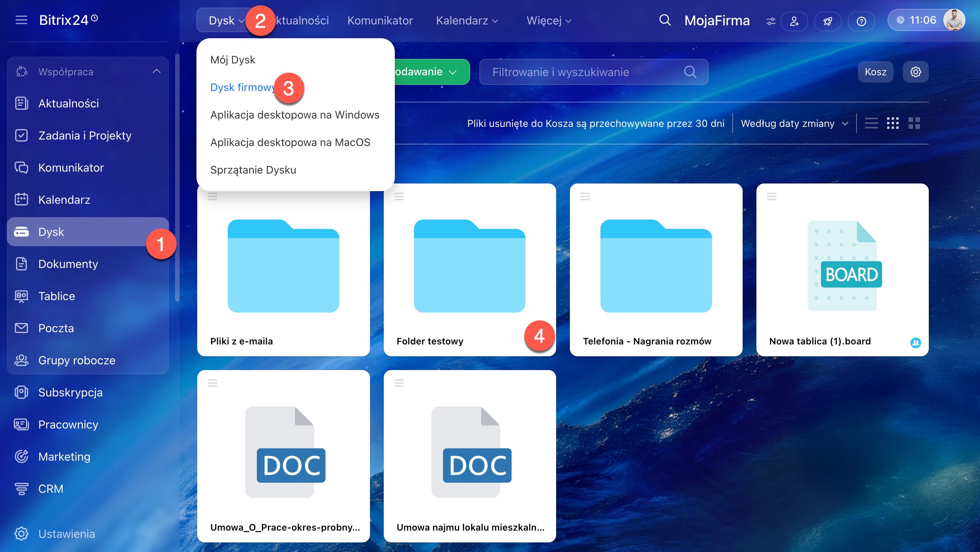Open the gear settings next to Kosz
The image size is (980, 552).
[x=915, y=72]
